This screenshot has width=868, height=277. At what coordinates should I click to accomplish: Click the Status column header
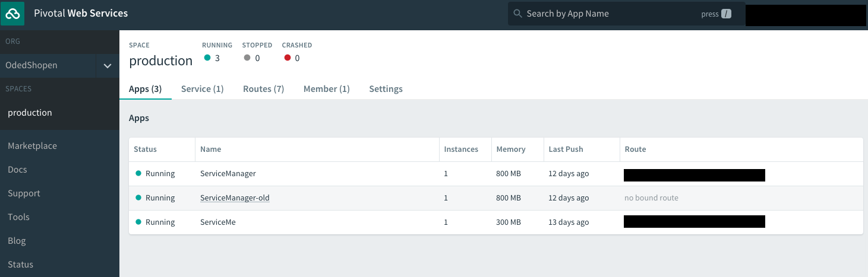coord(146,149)
